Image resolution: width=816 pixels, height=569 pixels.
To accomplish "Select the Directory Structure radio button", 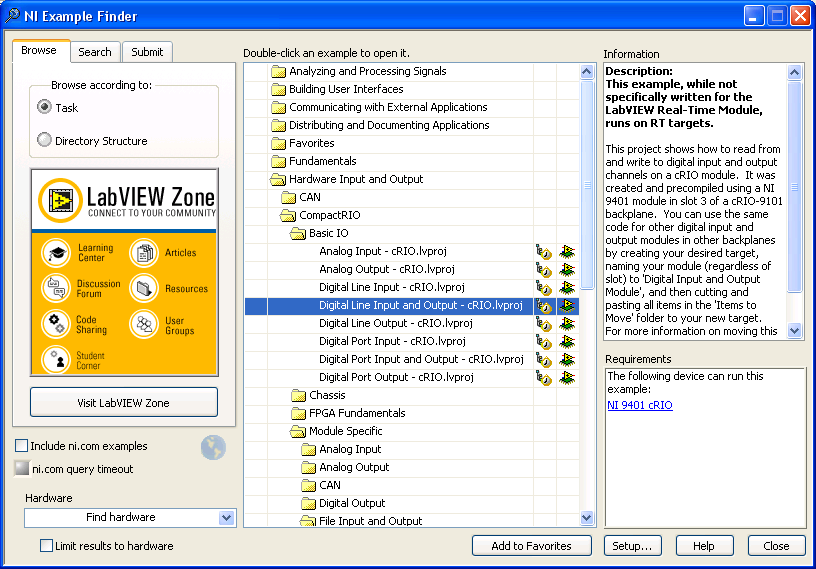I will coord(44,141).
